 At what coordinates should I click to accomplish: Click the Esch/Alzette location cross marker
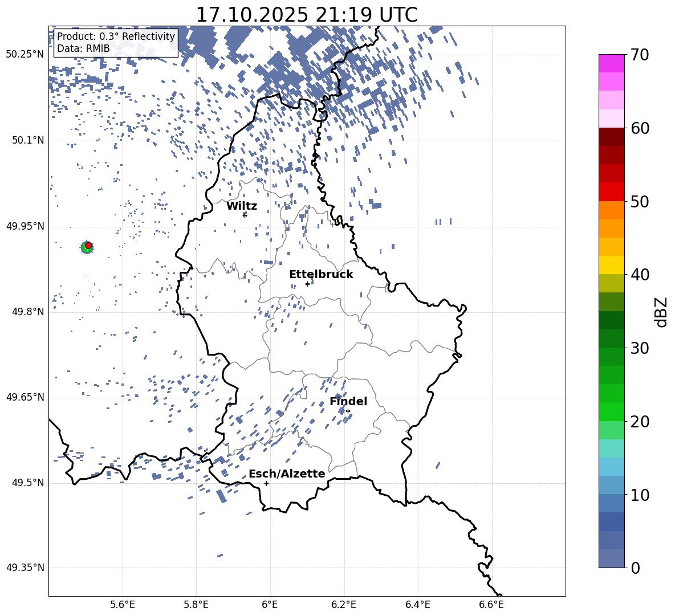(266, 483)
